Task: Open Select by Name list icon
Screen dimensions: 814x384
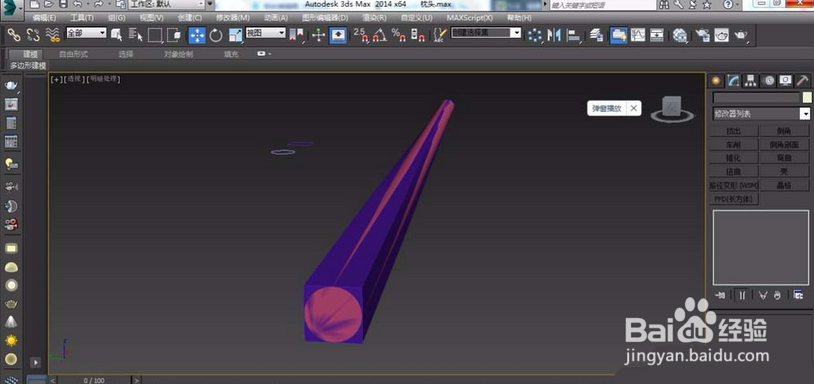Action: point(135,35)
